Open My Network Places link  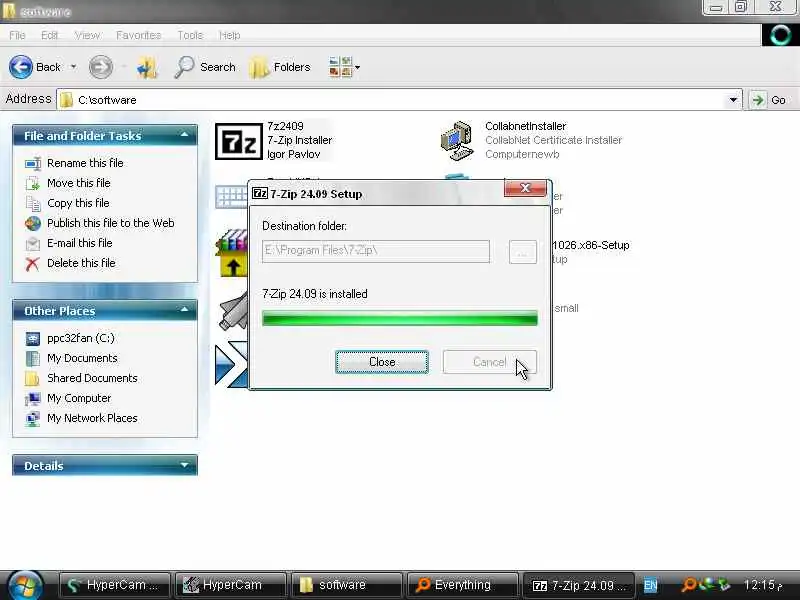(x=92, y=418)
